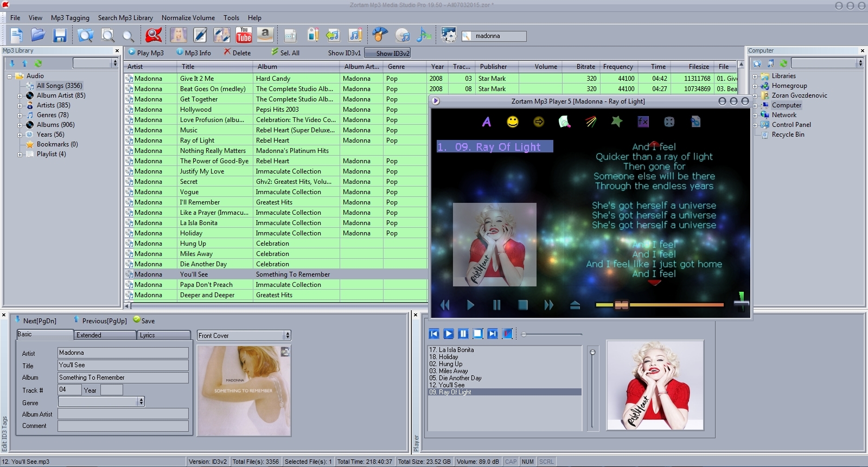Click the seek slider in Zortam Player window

[660, 305]
